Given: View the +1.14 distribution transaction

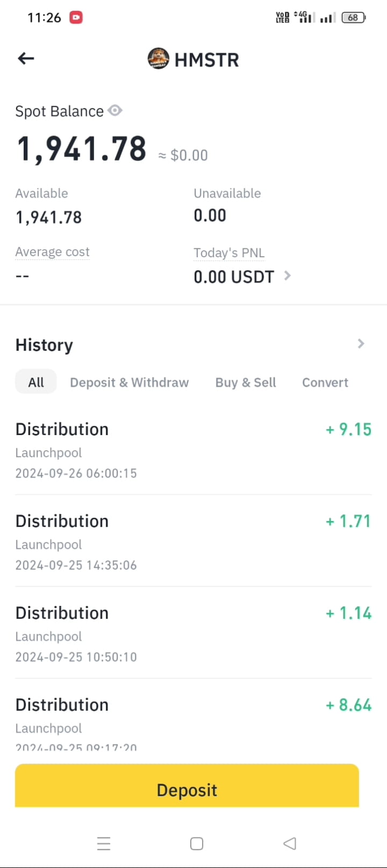Looking at the screenshot, I should 193,634.
